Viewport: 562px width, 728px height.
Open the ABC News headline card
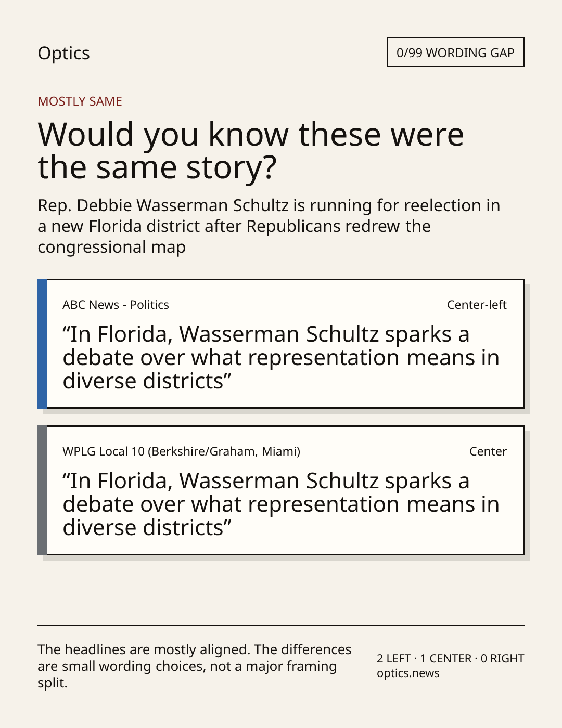tap(281, 344)
